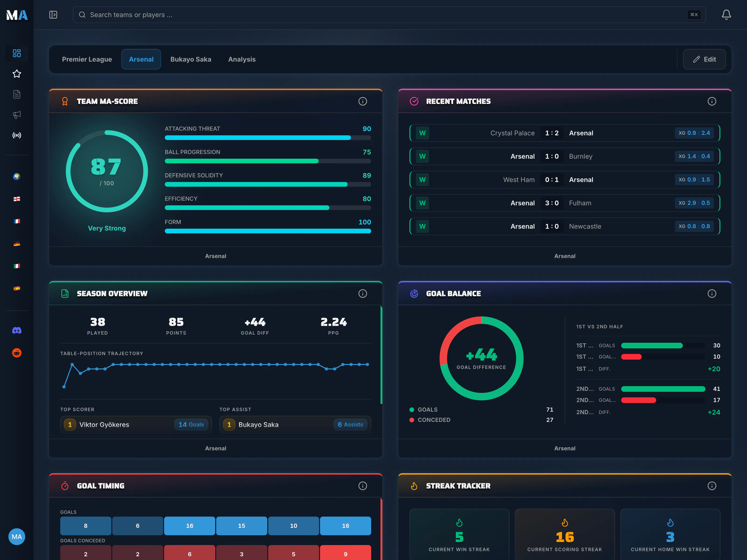Select the Italy flag icon
747x560 pixels.
point(17,266)
